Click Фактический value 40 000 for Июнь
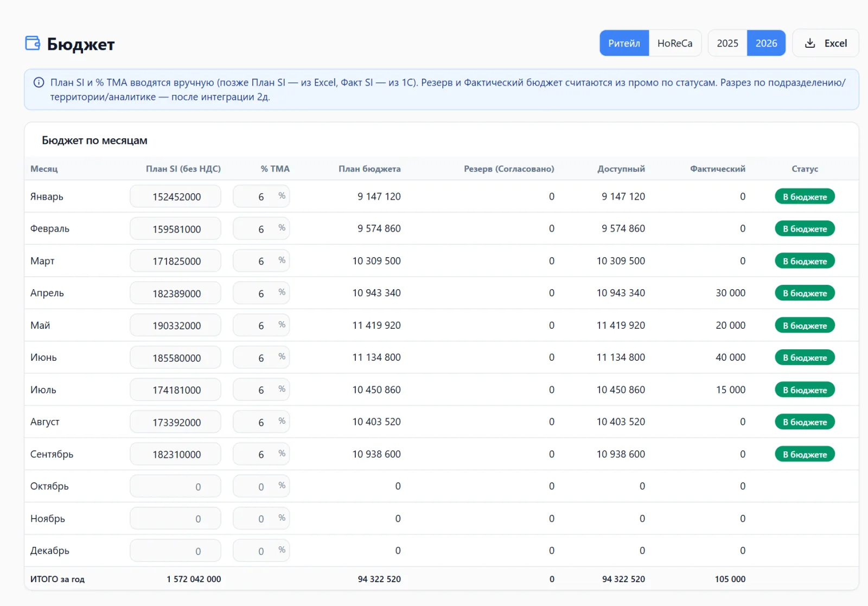Screen dimensions: 868x606 point(730,358)
